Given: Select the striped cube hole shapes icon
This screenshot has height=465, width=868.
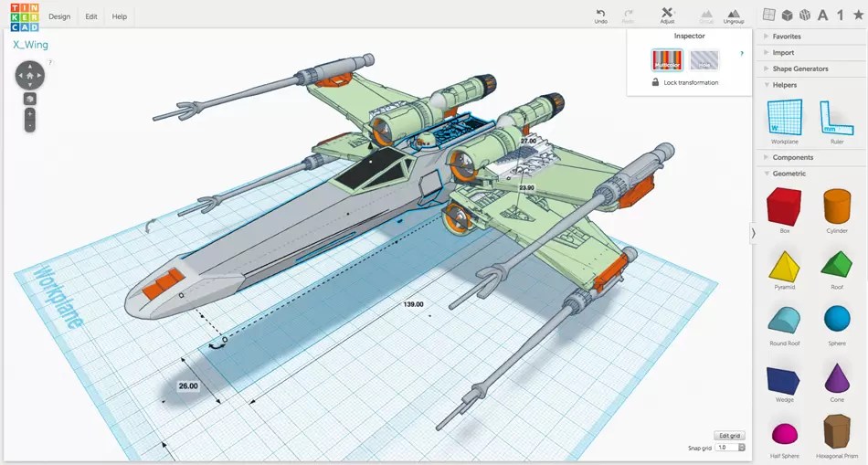Looking at the screenshot, I should click(805, 15).
